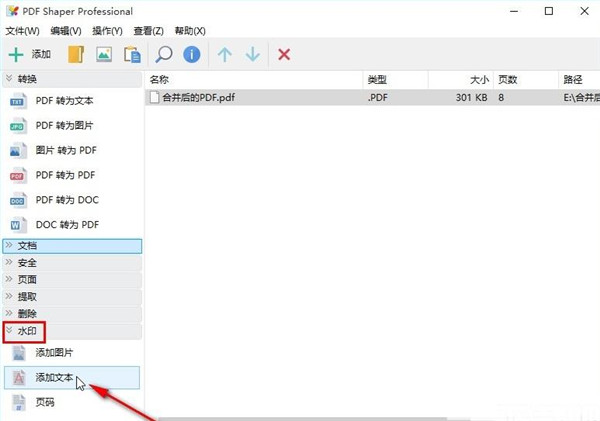Remove file with red X icon
This screenshot has width=600, height=421.
(284, 54)
